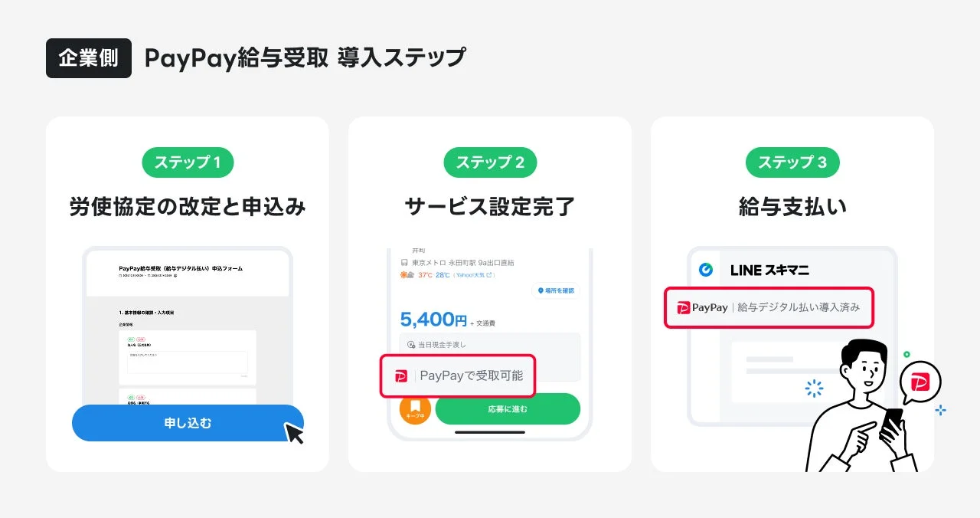The width and height of the screenshot is (980, 518).
Task: Select the sun weather icon beside the temperatures
Action: tap(403, 274)
